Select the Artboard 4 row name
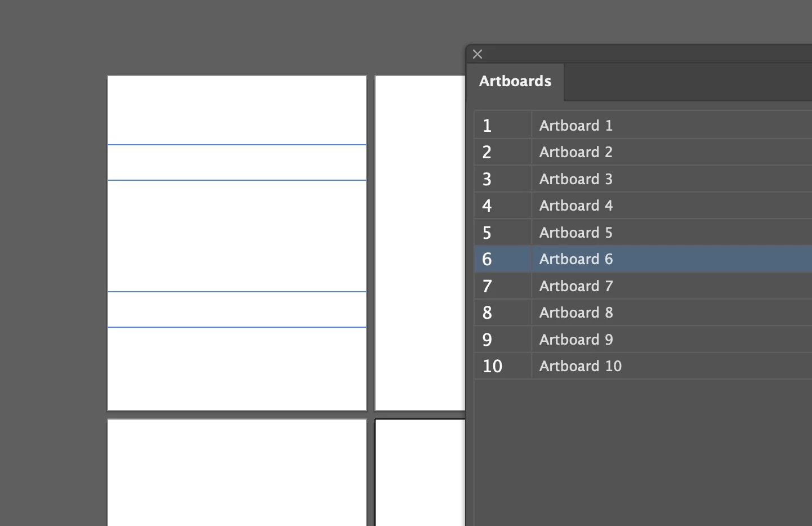 575,206
